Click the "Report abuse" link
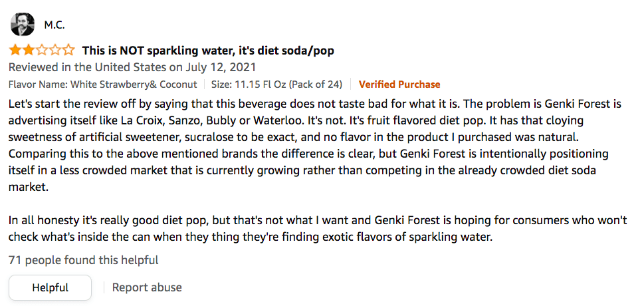644x306 pixels. (147, 287)
